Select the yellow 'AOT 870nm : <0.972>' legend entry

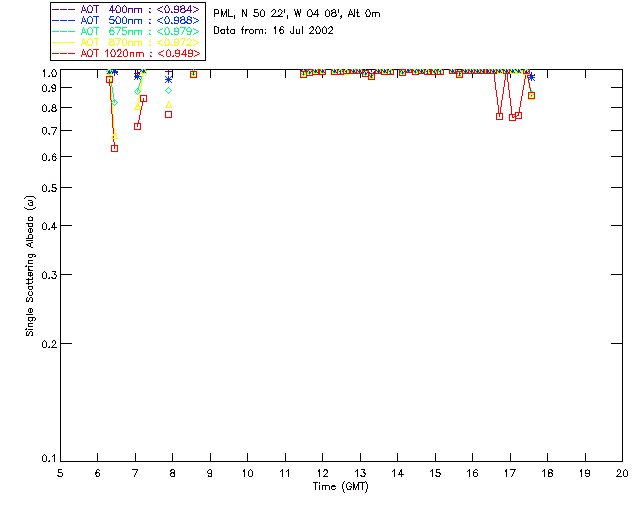[126, 42]
